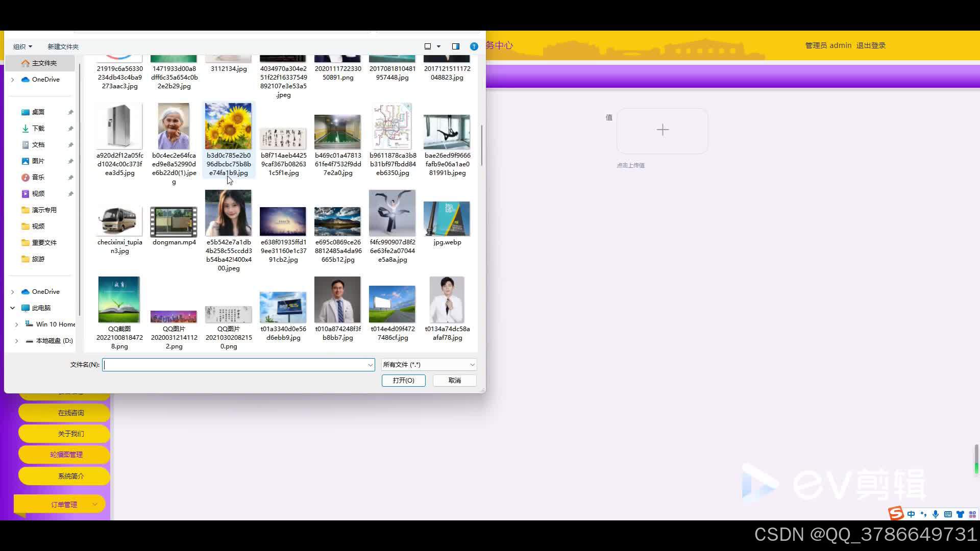The width and height of the screenshot is (980, 551).
Task: Select the jpg.webp file
Action: click(x=447, y=223)
